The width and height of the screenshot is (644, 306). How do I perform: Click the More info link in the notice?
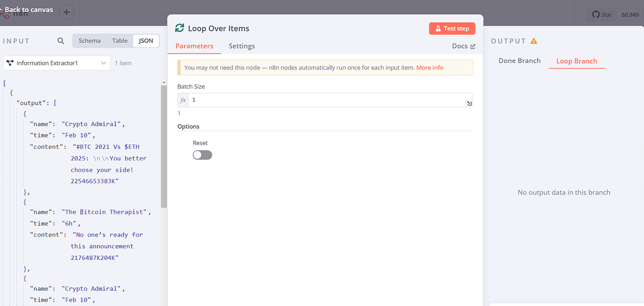coord(429,67)
